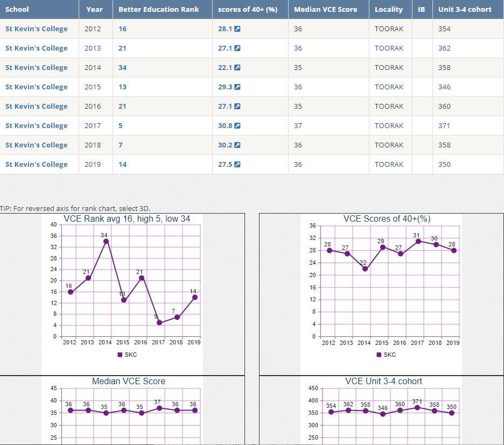Click rank 13 link in 2015 row
This screenshot has width=504, height=445.
tap(122, 87)
